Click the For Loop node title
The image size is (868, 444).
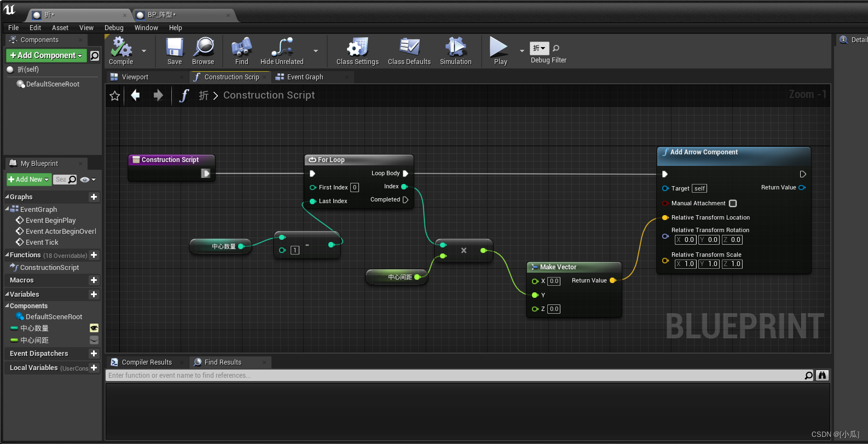(x=331, y=160)
